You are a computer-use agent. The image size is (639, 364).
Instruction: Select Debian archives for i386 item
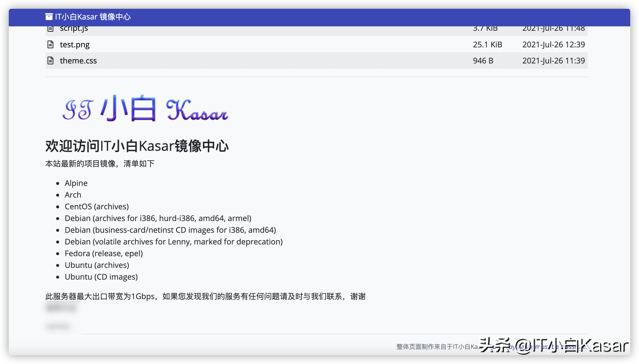pyautogui.click(x=158, y=218)
